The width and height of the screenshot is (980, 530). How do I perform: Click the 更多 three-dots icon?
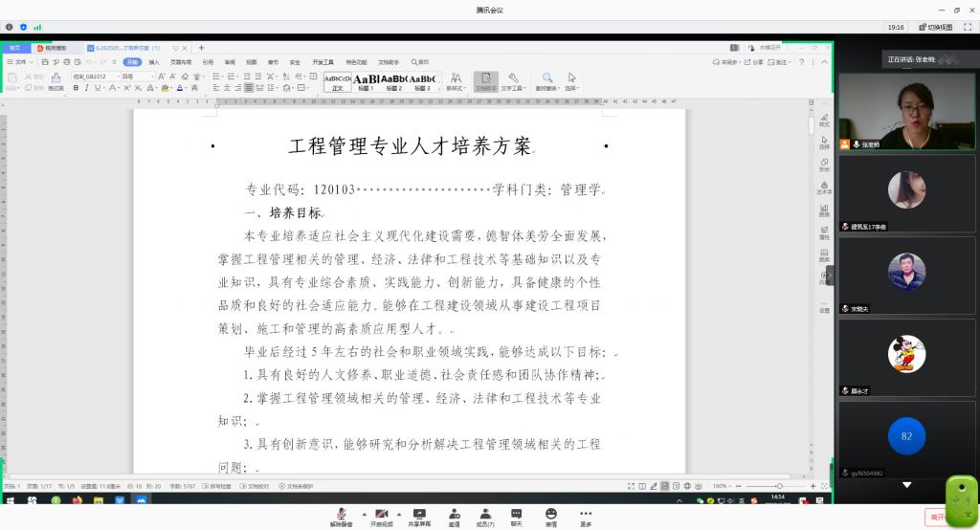(x=586, y=516)
